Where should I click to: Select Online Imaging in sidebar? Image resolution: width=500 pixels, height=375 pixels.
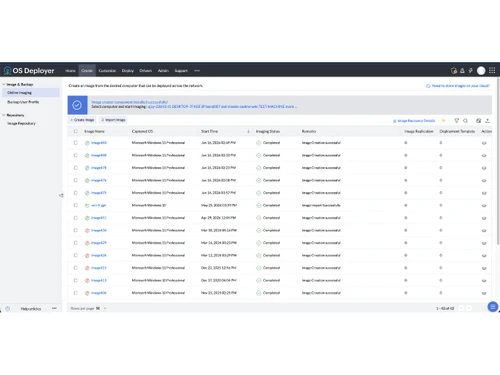click(x=31, y=93)
